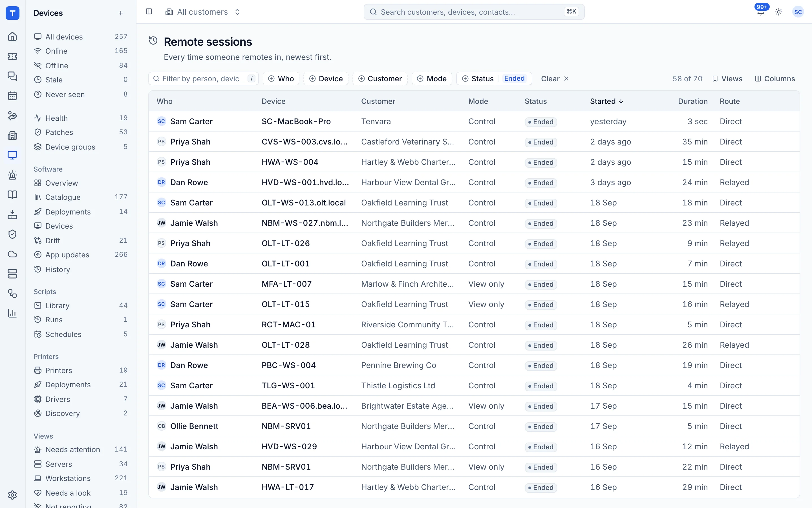Viewport: 812px width, 508px height.
Task: Open the Home icon in left rail
Action: (12, 36)
